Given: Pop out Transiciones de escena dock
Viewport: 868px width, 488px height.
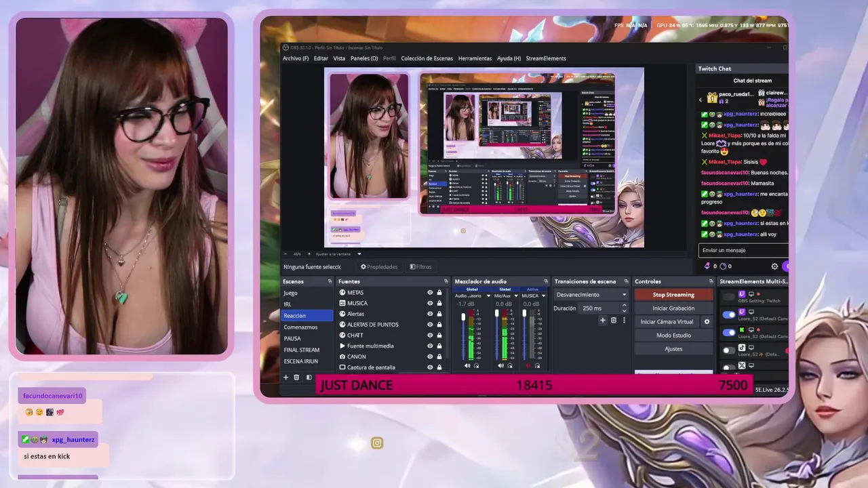Looking at the screenshot, I should [x=627, y=281].
